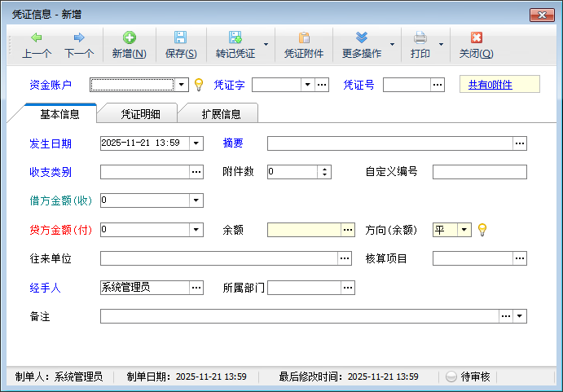The height and width of the screenshot is (392, 563).
Task: Save the voucher with 保存 icon
Action: [x=180, y=38]
